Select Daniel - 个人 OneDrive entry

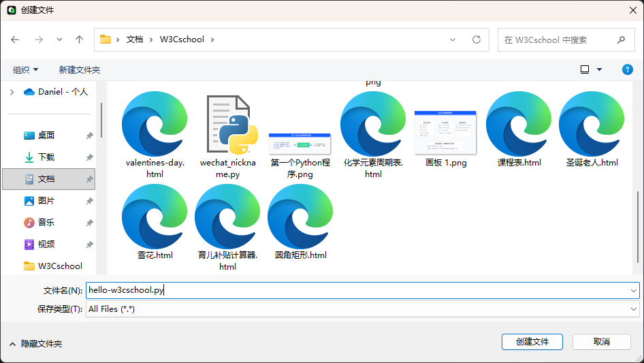point(56,92)
